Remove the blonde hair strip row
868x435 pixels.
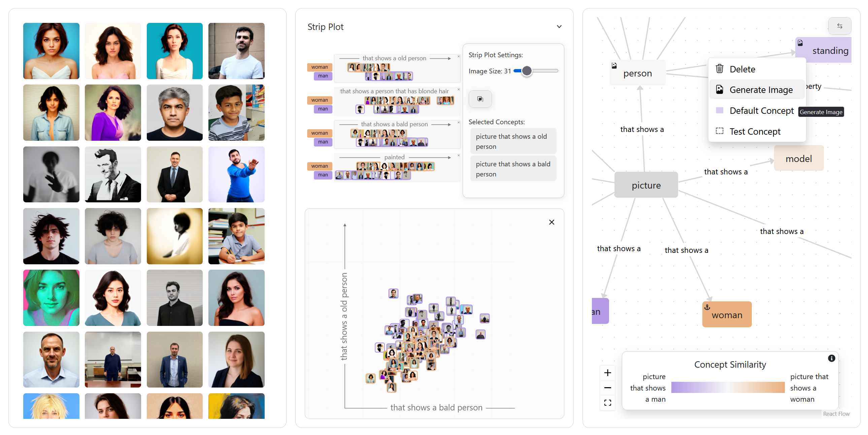tap(459, 90)
